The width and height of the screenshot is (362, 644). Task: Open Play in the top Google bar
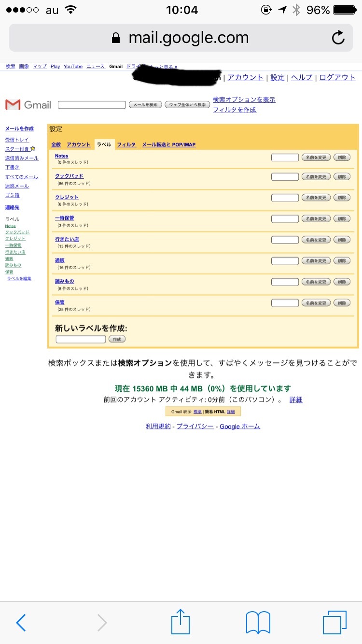tap(55, 67)
